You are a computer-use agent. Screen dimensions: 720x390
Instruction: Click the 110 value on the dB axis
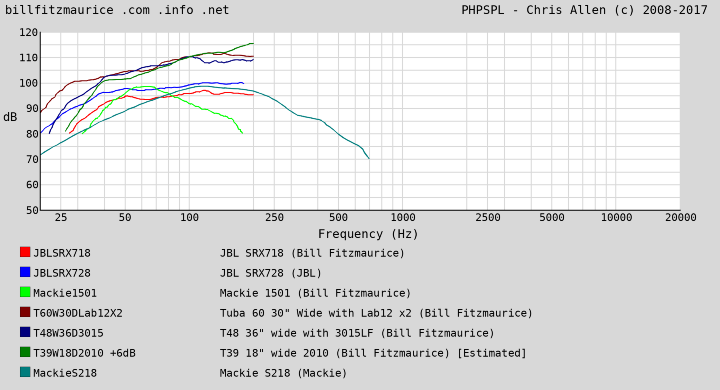(28, 58)
